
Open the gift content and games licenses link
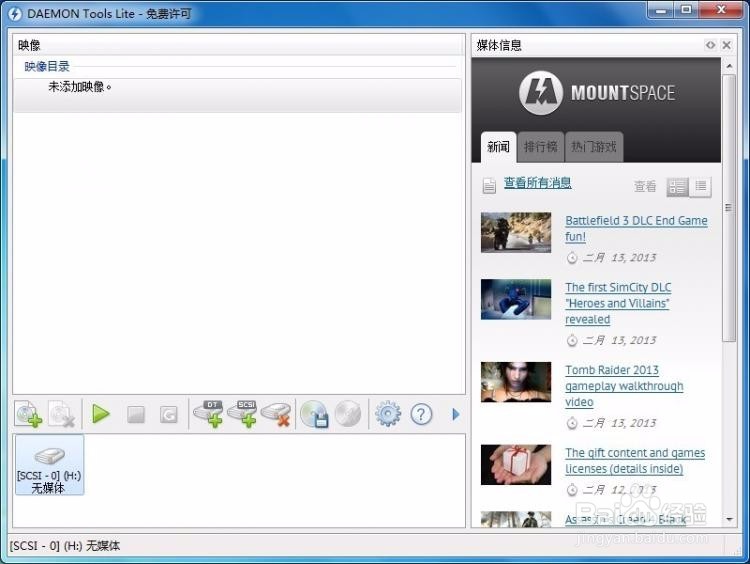(x=635, y=461)
